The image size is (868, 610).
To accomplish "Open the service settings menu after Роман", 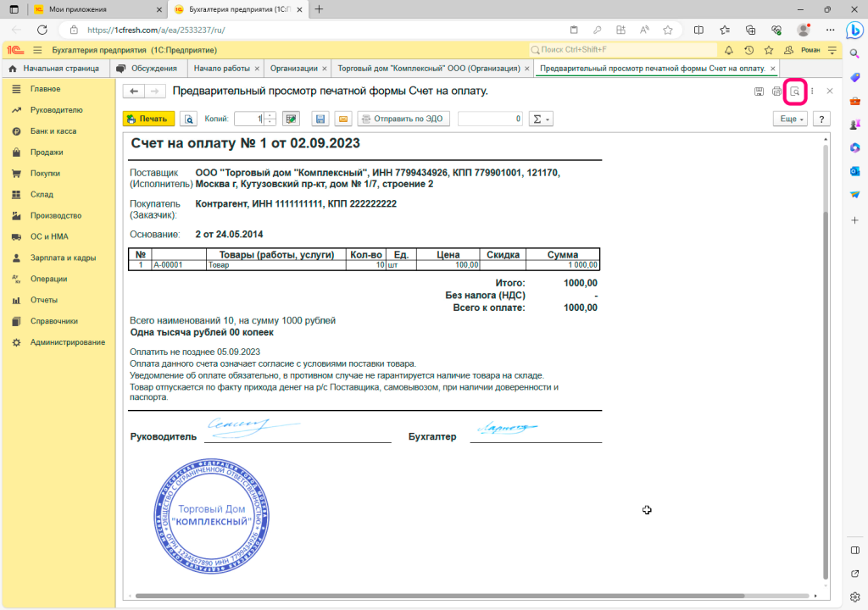I will [x=832, y=50].
